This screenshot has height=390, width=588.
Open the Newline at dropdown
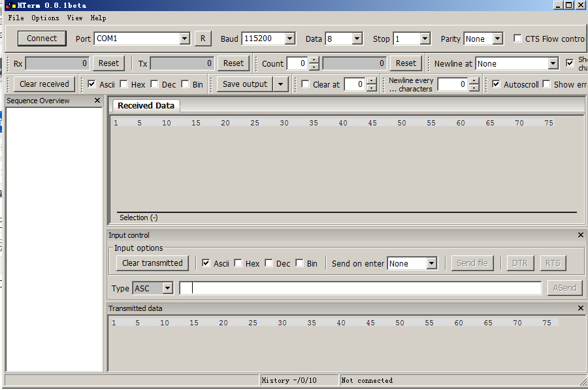[x=553, y=63]
